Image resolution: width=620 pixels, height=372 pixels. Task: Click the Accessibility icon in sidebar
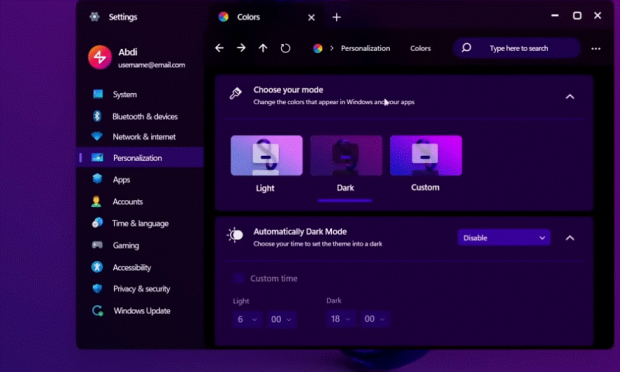[97, 267]
